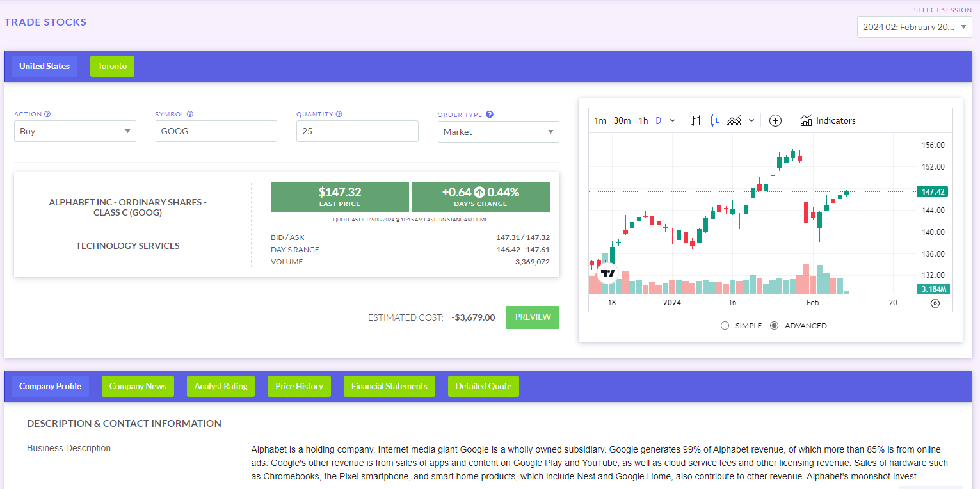Open the Company News tab
This screenshot has width=980, height=489.
(x=138, y=386)
